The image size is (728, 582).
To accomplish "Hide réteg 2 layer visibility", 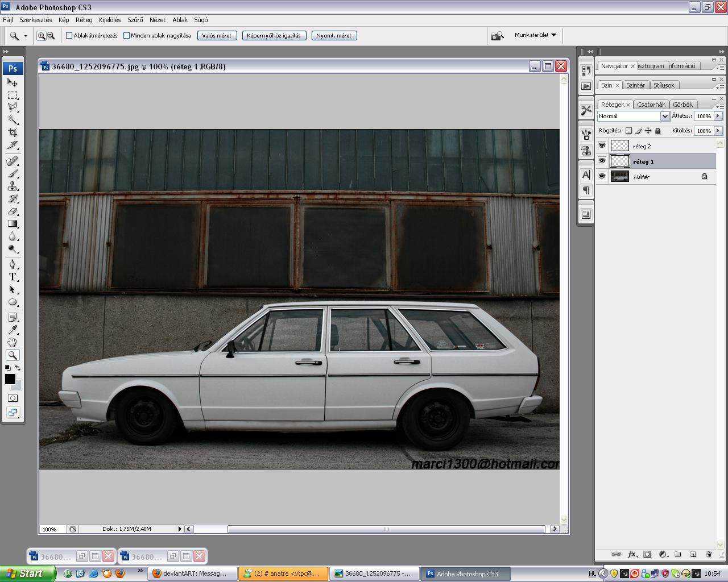I will tap(602, 146).
